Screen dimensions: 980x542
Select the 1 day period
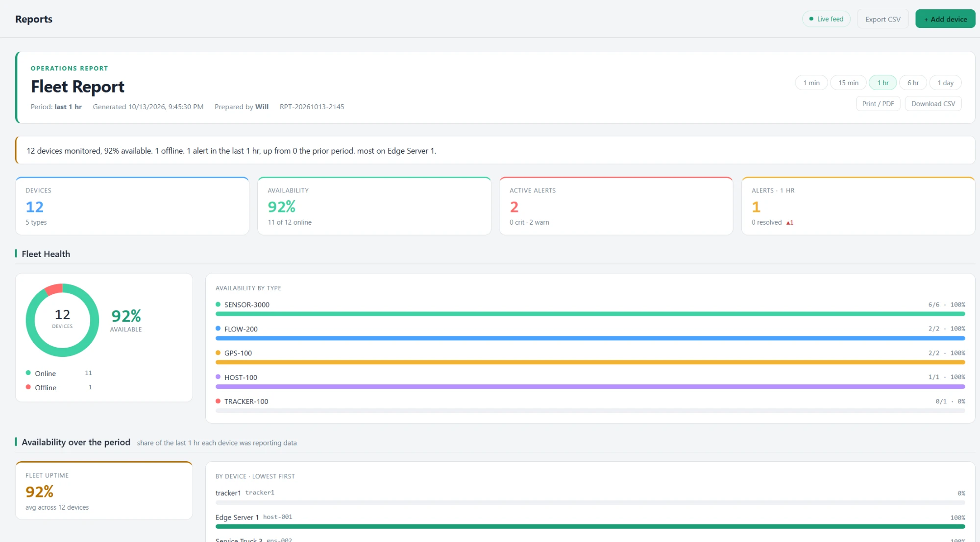pyautogui.click(x=945, y=83)
